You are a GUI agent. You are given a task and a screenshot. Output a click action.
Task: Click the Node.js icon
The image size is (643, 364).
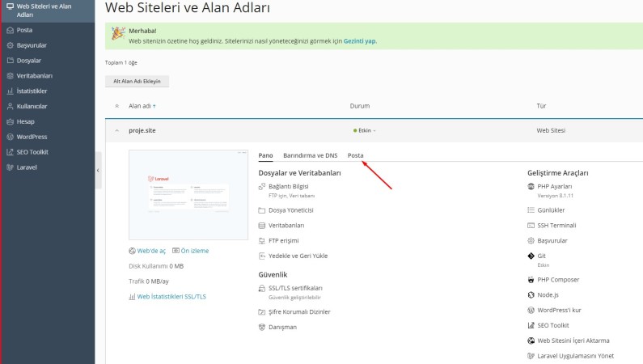pyautogui.click(x=531, y=294)
